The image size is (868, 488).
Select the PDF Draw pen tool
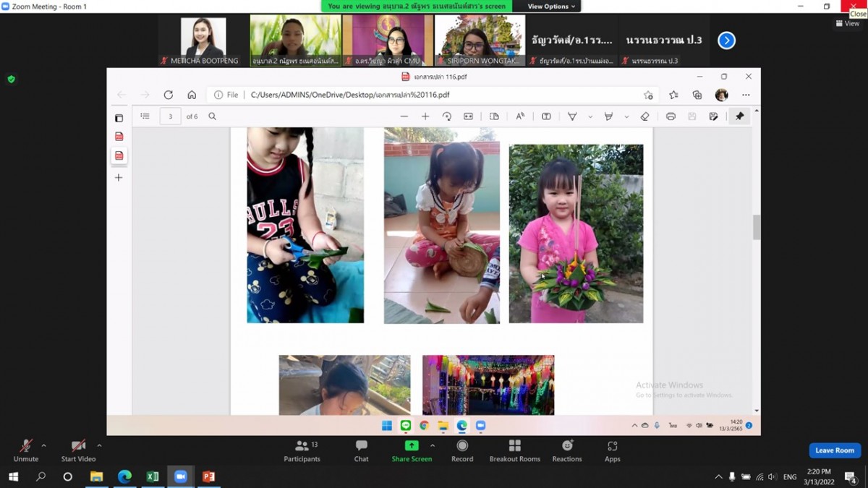[x=572, y=116]
